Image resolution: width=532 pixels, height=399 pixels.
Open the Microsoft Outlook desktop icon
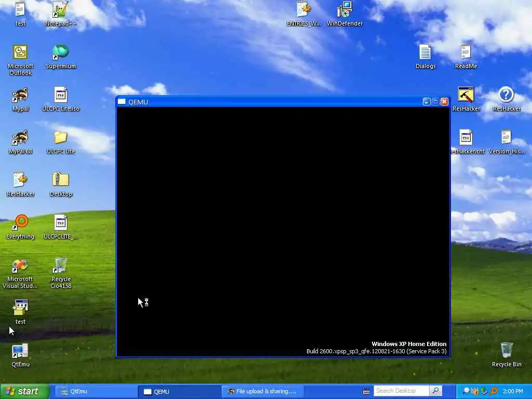coord(20,60)
